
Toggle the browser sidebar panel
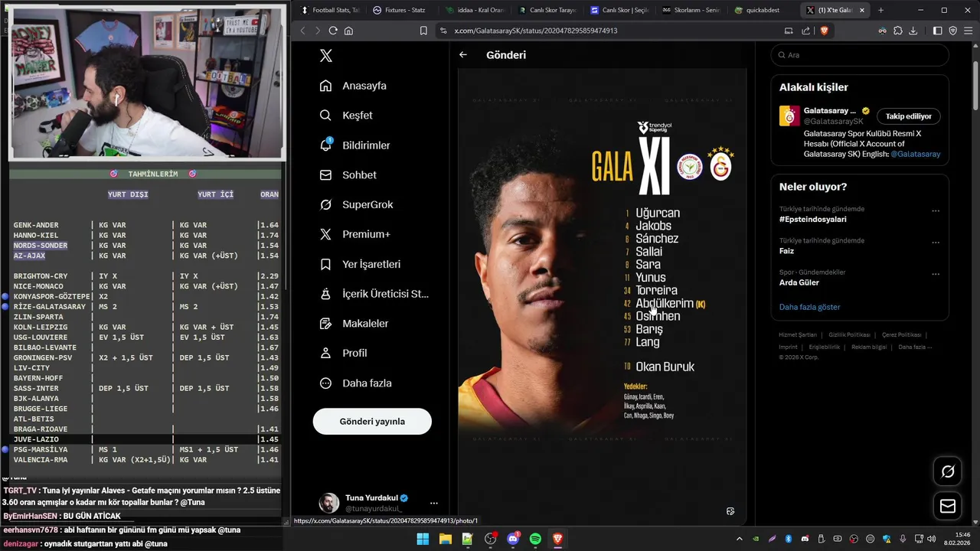coord(938,31)
